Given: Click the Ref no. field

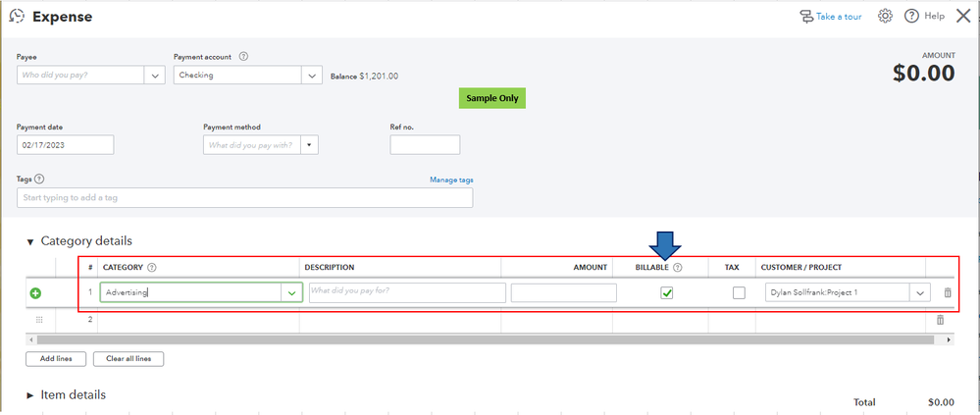Looking at the screenshot, I should (425, 145).
